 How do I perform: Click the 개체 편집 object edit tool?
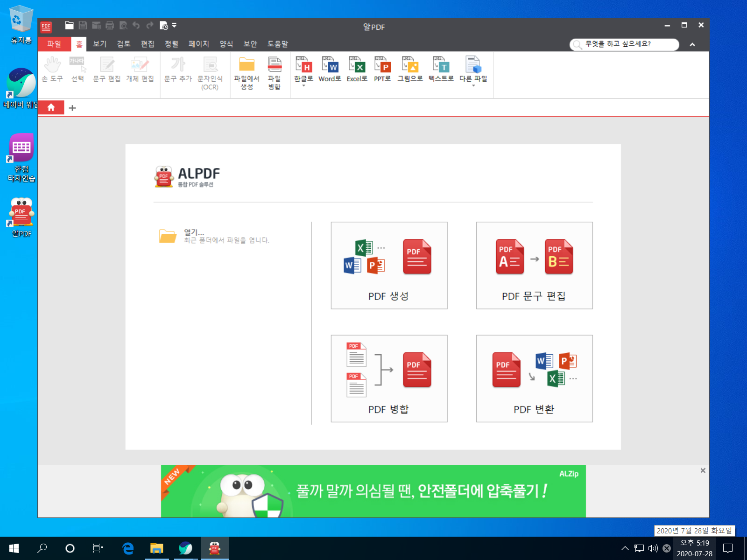[x=140, y=69]
